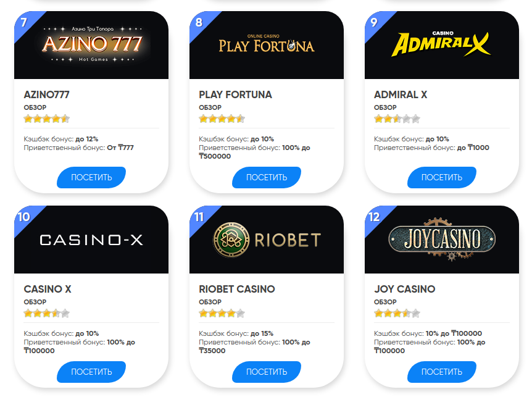Click the Joy Casino Посетить button
Image resolution: width=532 pixels, height=397 pixels.
pos(442,372)
